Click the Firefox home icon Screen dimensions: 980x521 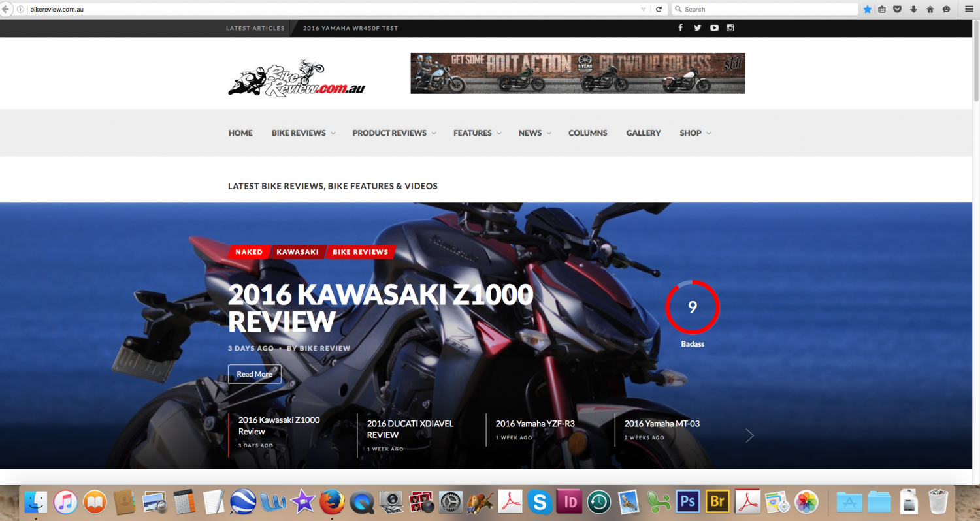point(930,9)
